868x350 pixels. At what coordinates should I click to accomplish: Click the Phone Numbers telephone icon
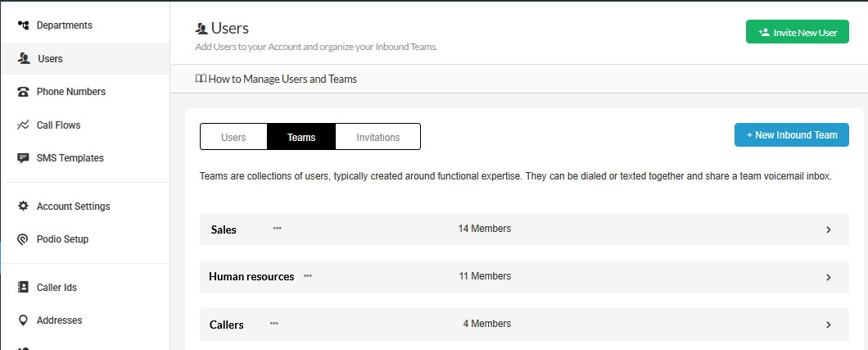click(x=23, y=92)
